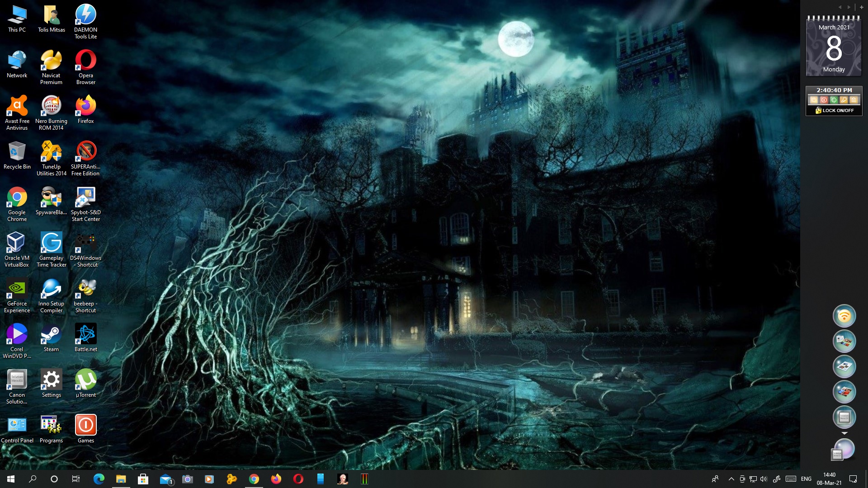The height and width of the screenshot is (488, 868).
Task: Open Corel WinDVD desktop icon
Action: 17,341
